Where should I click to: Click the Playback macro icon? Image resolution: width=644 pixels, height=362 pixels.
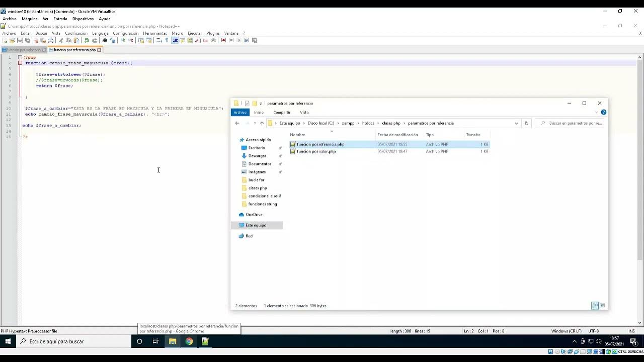[239, 40]
